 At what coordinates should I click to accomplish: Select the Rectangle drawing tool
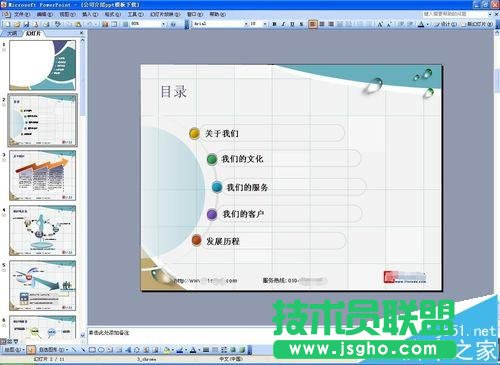[92, 350]
